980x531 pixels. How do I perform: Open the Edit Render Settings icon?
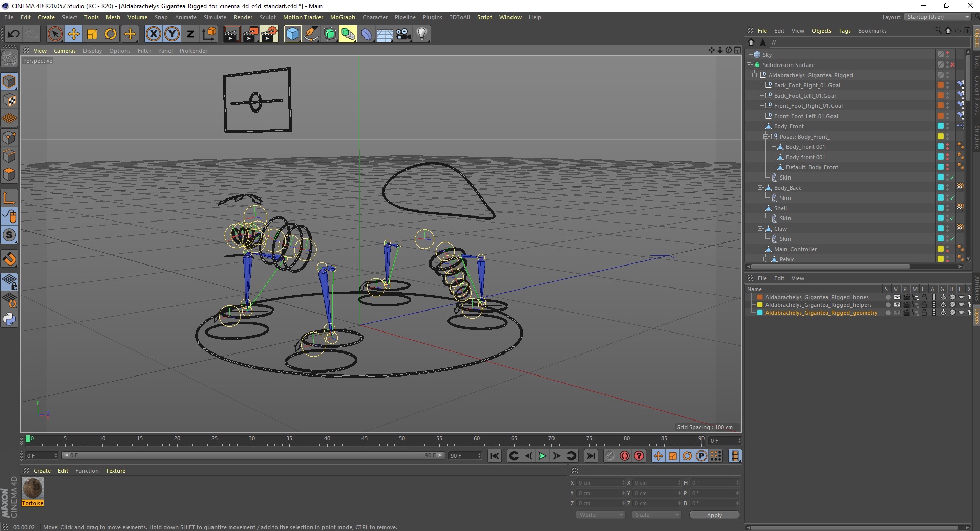pos(269,34)
